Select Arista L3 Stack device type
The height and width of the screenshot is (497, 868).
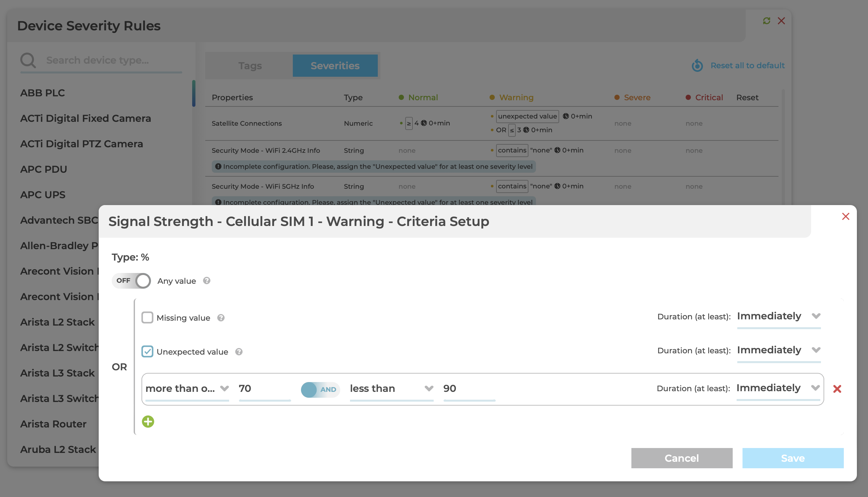(x=58, y=373)
